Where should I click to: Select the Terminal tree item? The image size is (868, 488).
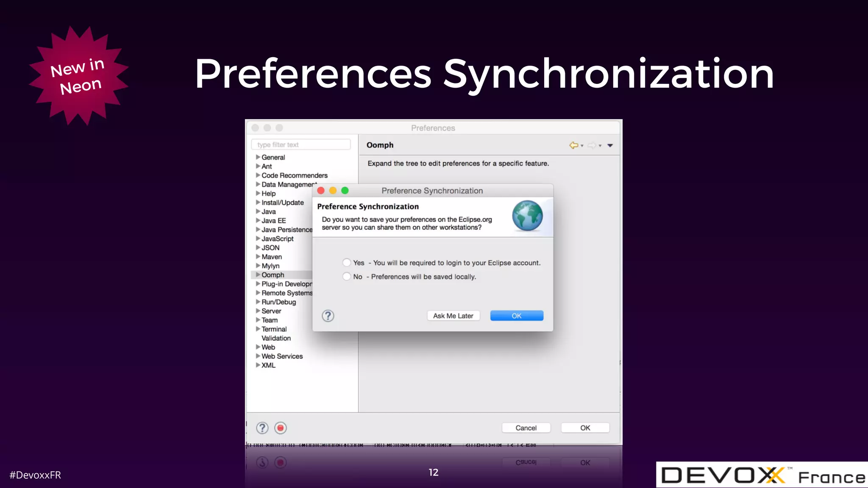(274, 329)
